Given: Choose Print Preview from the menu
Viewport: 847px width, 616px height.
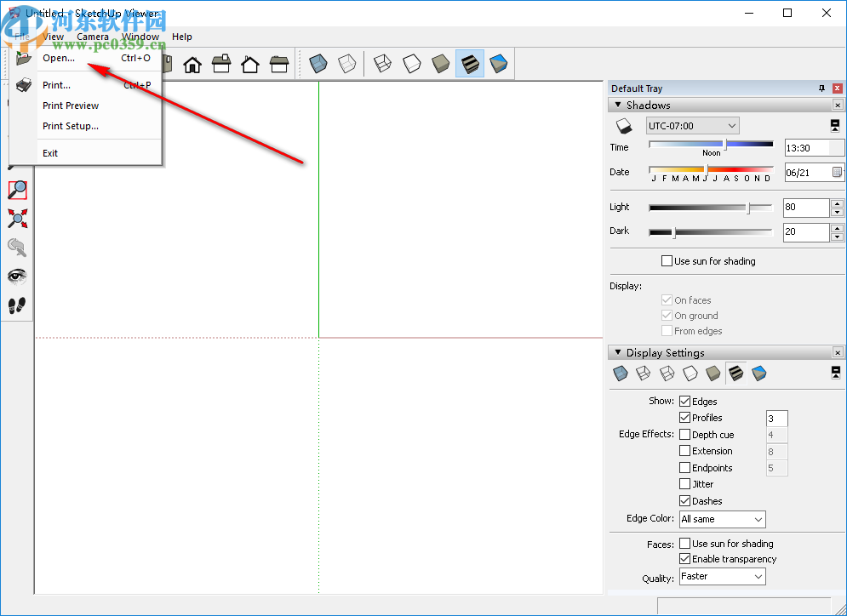Looking at the screenshot, I should [71, 106].
